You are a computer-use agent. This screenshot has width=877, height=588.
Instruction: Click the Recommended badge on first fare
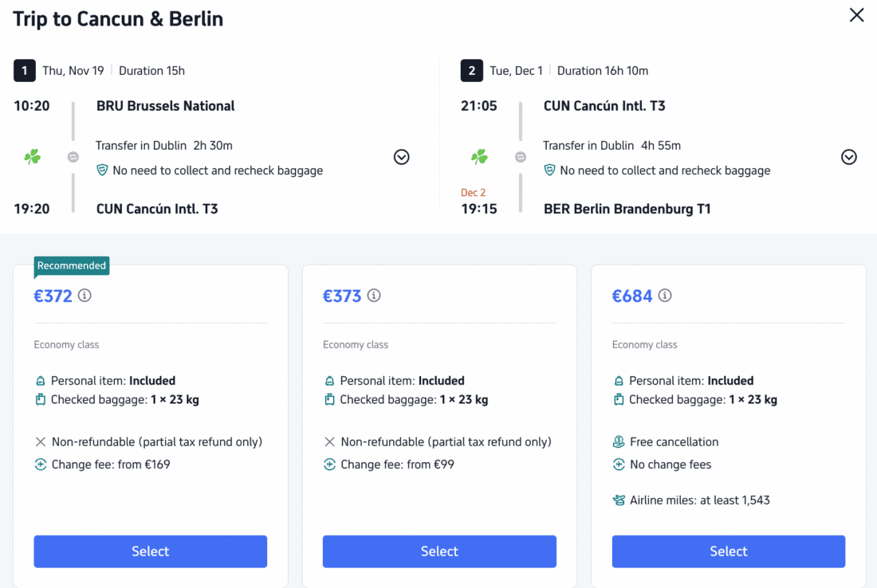coord(72,266)
